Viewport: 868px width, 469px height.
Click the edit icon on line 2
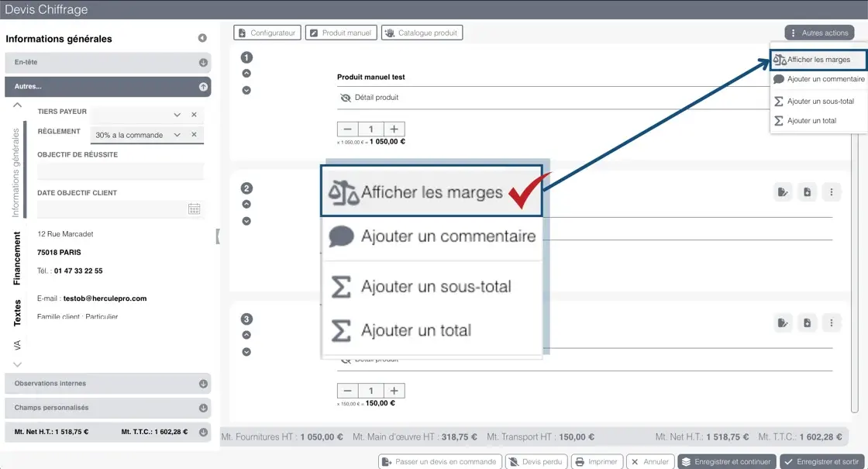tap(783, 192)
